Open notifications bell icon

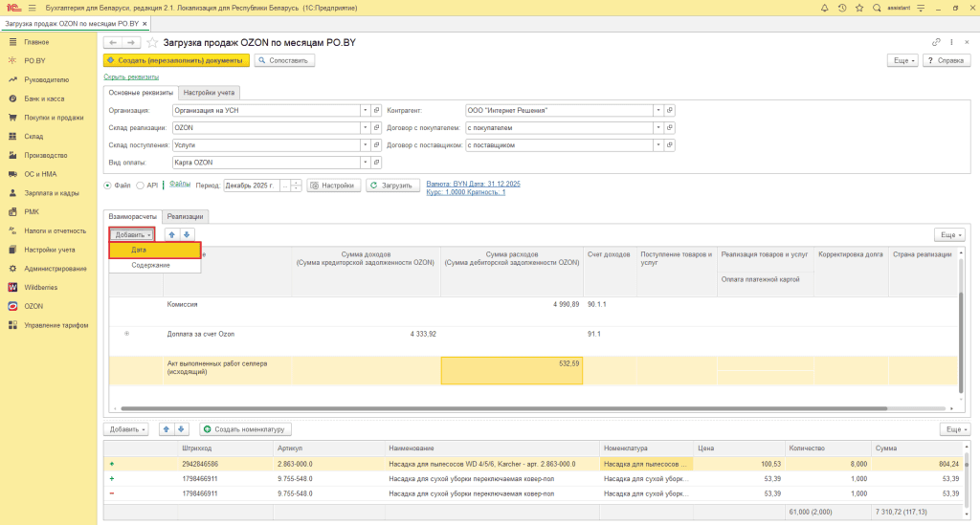point(824,8)
